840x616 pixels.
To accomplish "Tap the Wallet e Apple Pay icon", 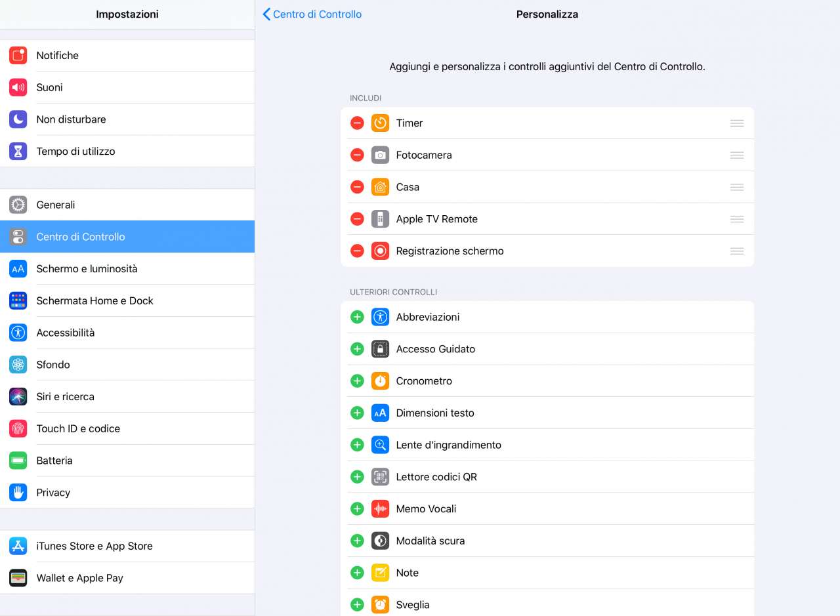I will click(x=18, y=578).
